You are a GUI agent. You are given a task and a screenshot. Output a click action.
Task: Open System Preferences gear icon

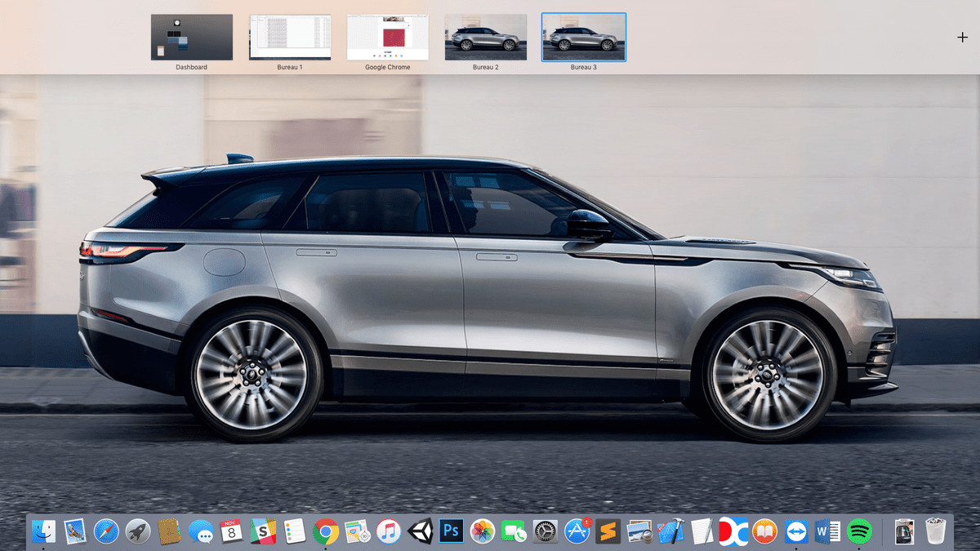click(x=546, y=531)
